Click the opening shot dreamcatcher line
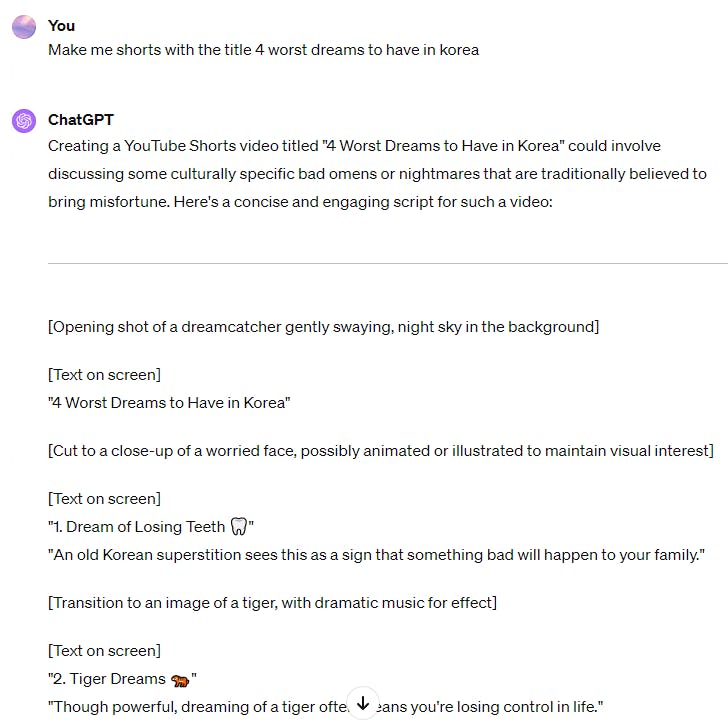728x724 pixels. coord(324,327)
